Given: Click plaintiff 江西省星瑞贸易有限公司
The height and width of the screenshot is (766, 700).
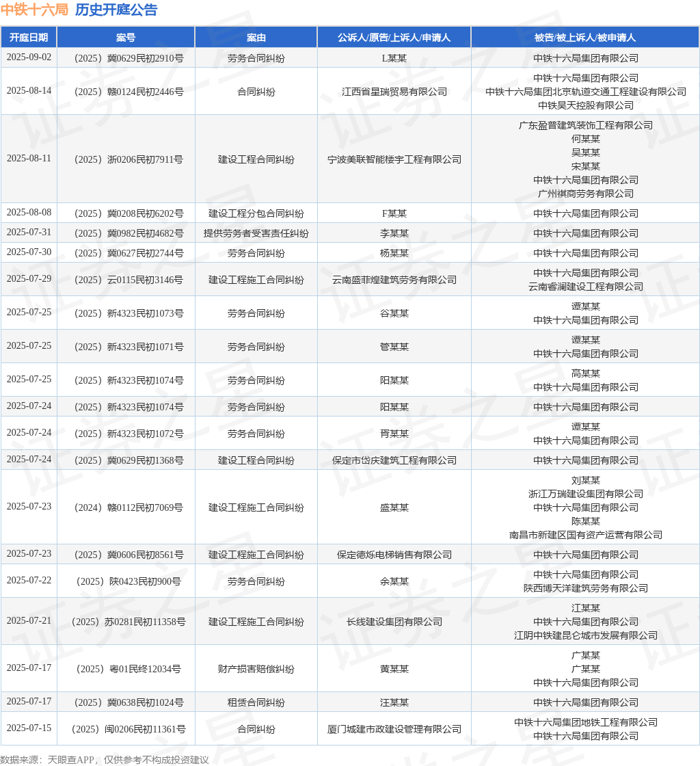Looking at the screenshot, I should point(394,92).
